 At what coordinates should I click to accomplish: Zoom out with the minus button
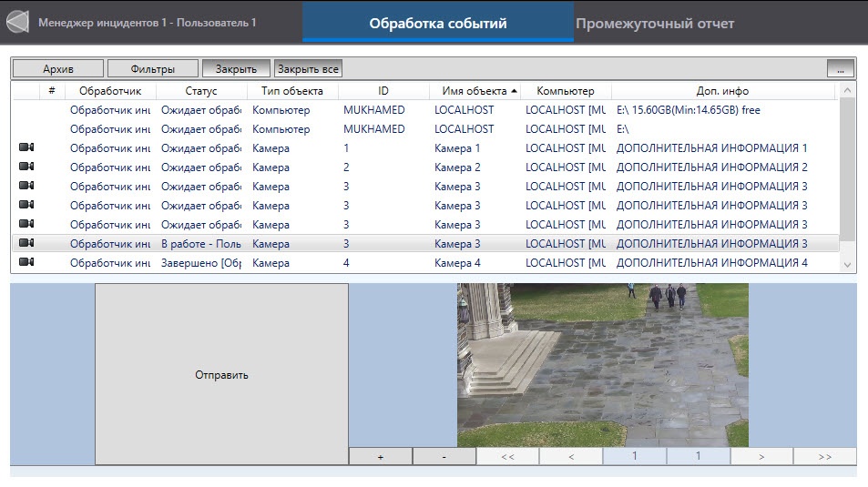point(444,456)
